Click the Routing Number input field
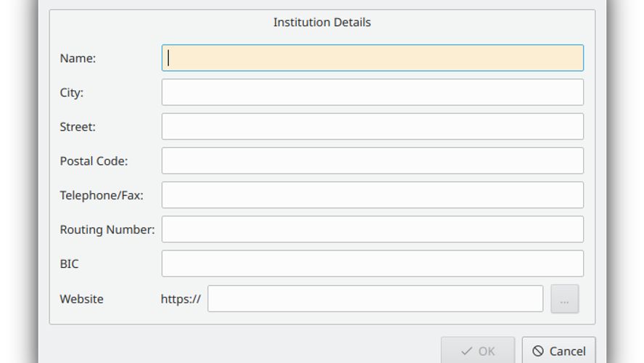This screenshot has width=644, height=363. coord(372,229)
